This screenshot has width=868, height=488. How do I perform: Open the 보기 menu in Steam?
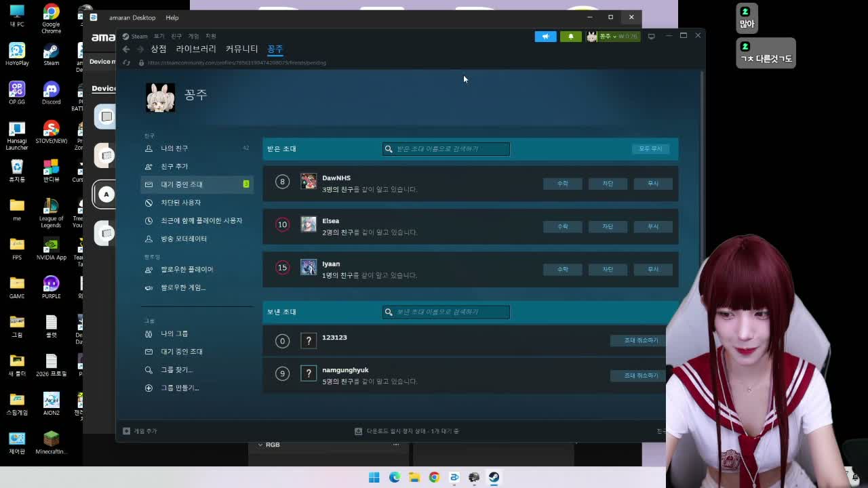159,36
